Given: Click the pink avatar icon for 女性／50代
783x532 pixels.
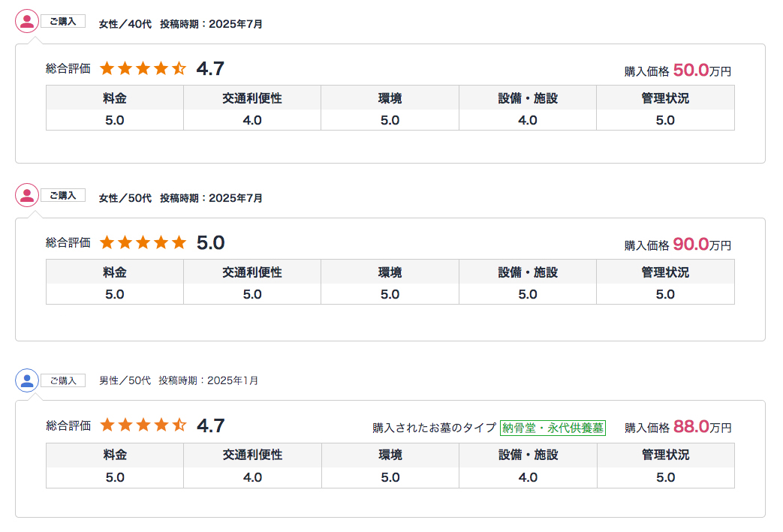Looking at the screenshot, I should (27, 195).
